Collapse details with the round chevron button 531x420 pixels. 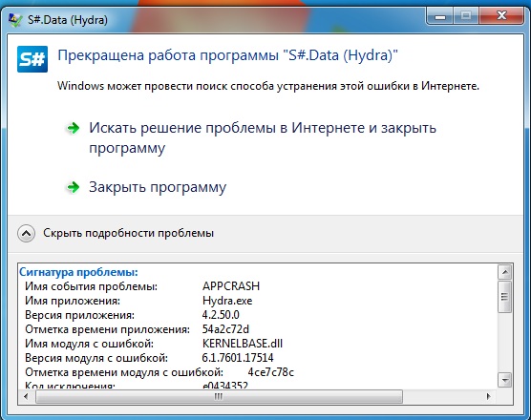coord(26,233)
